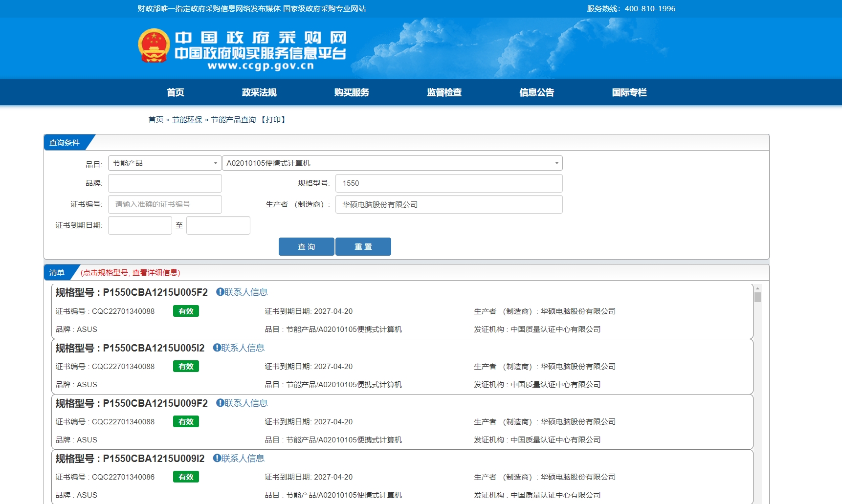842x504 pixels.
Task: Click 首页 breadcrumb link
Action: click(156, 119)
